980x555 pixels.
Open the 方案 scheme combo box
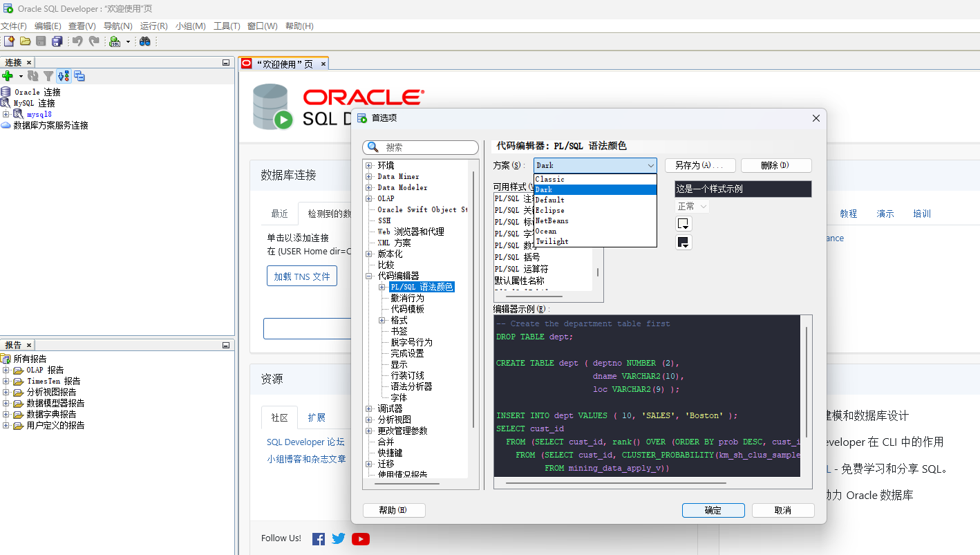tap(595, 165)
